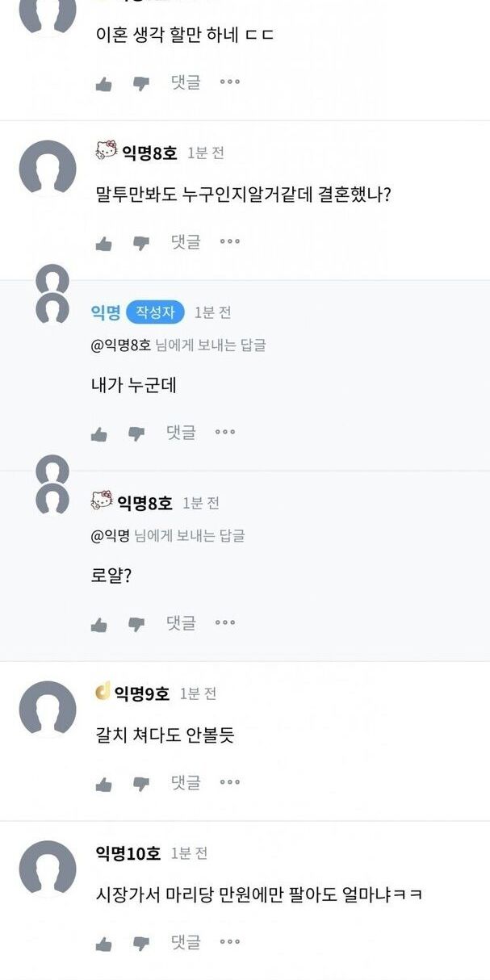Click the @익명8호 mention link
Image resolution: width=490 pixels, height=980 pixels.
coord(121,346)
